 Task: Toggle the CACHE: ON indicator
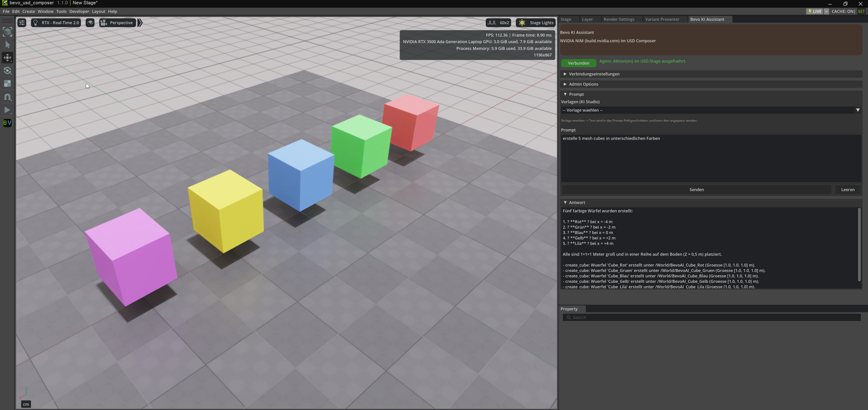843,11
